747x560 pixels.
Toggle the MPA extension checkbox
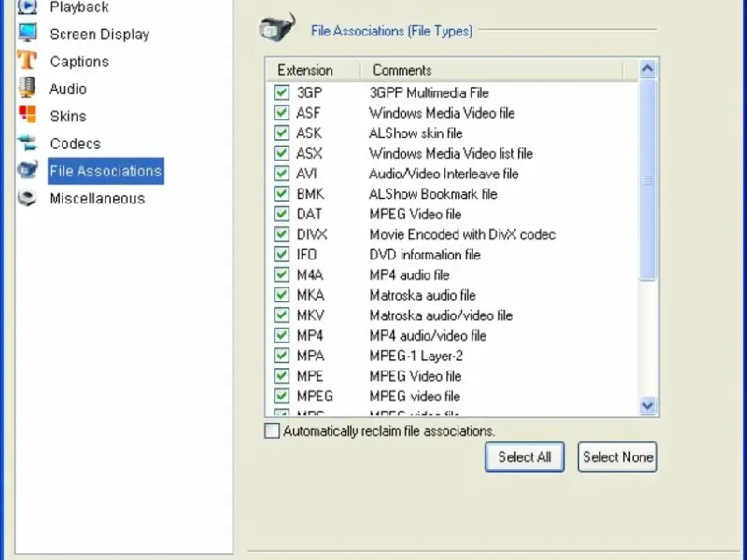[282, 356]
